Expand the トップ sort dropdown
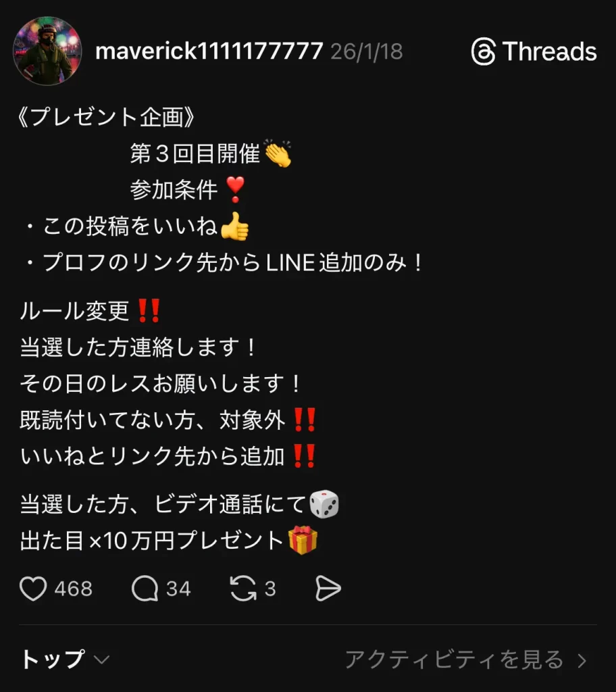Image resolution: width=616 pixels, height=692 pixels. click(x=64, y=660)
